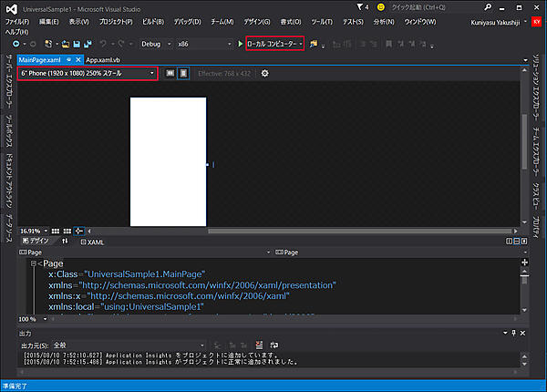Click the swap panes arrows icon

[65, 241]
